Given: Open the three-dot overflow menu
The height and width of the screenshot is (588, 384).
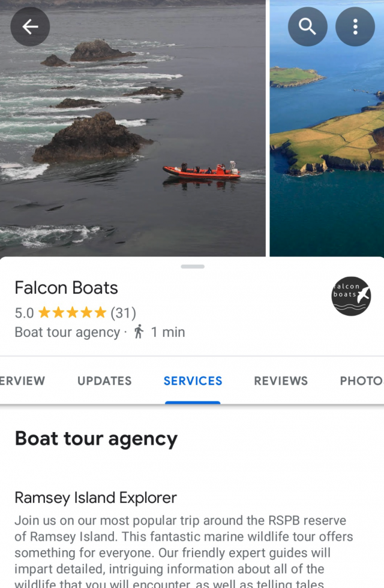Looking at the screenshot, I should (355, 27).
